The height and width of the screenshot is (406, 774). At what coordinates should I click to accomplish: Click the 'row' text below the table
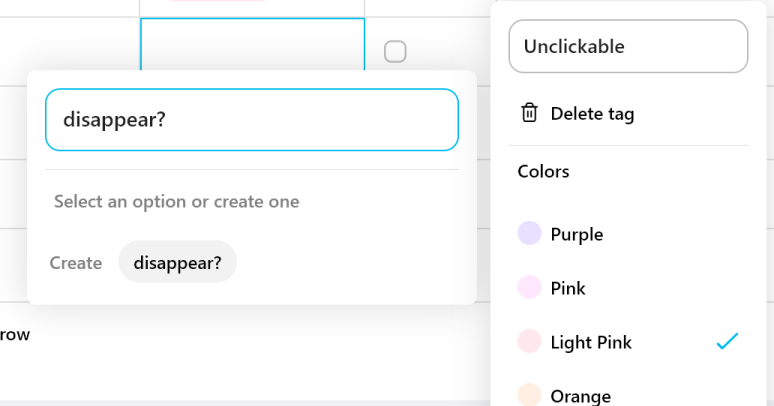click(x=15, y=334)
